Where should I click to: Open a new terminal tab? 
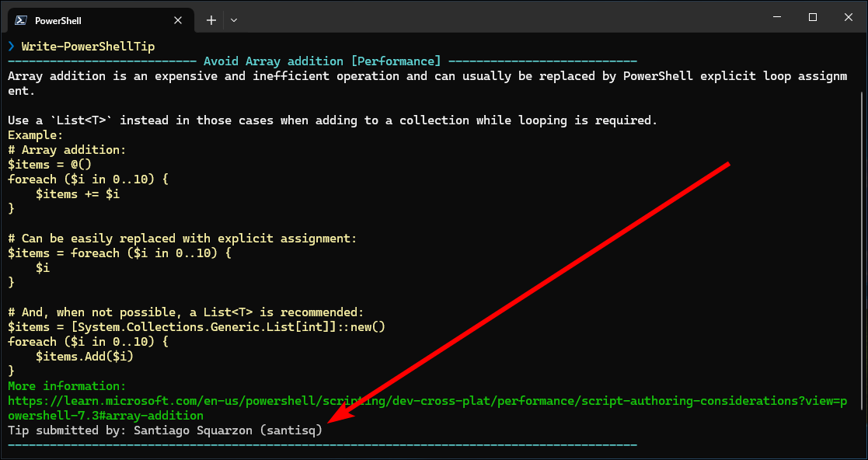click(x=211, y=20)
